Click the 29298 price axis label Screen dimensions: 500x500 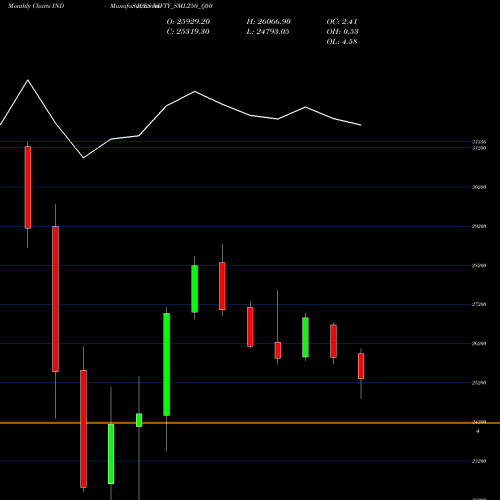pos(479,226)
